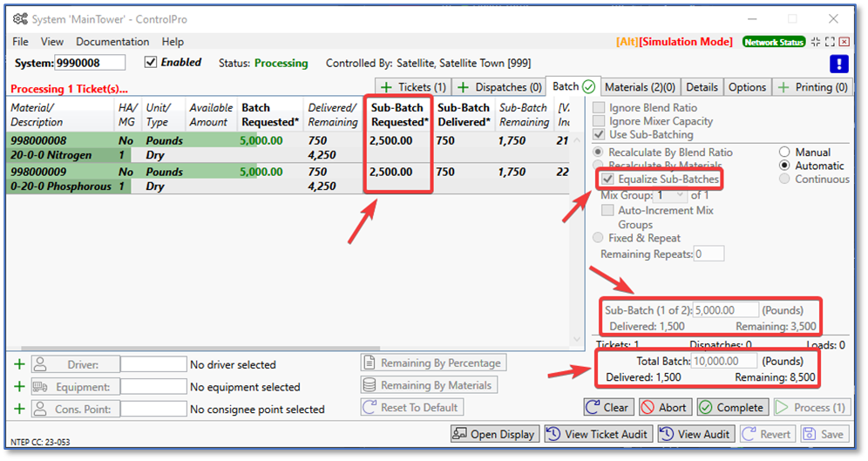Click the full-screen expand corners icon
Screen dimensions: 868x461
[x=831, y=42]
